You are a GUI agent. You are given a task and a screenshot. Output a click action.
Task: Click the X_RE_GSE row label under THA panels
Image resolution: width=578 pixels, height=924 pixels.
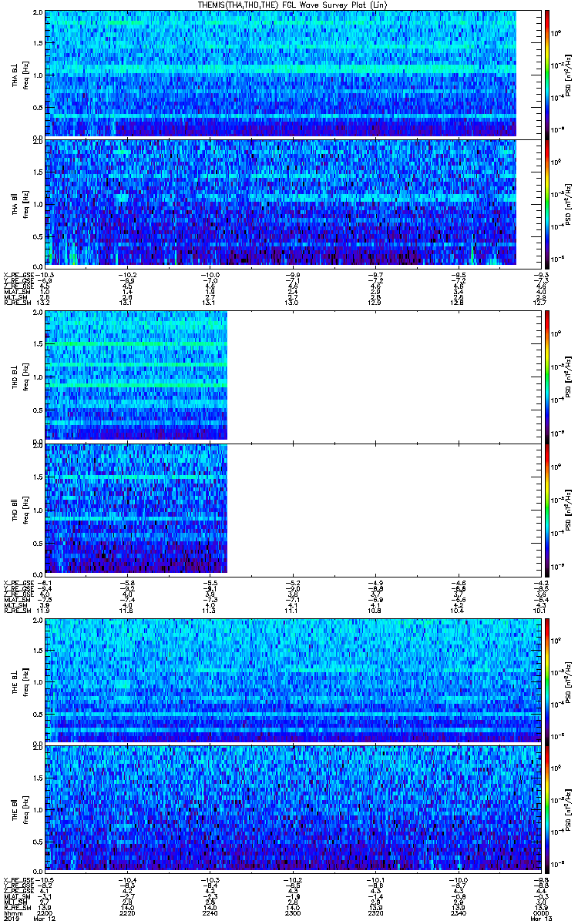click(x=18, y=275)
